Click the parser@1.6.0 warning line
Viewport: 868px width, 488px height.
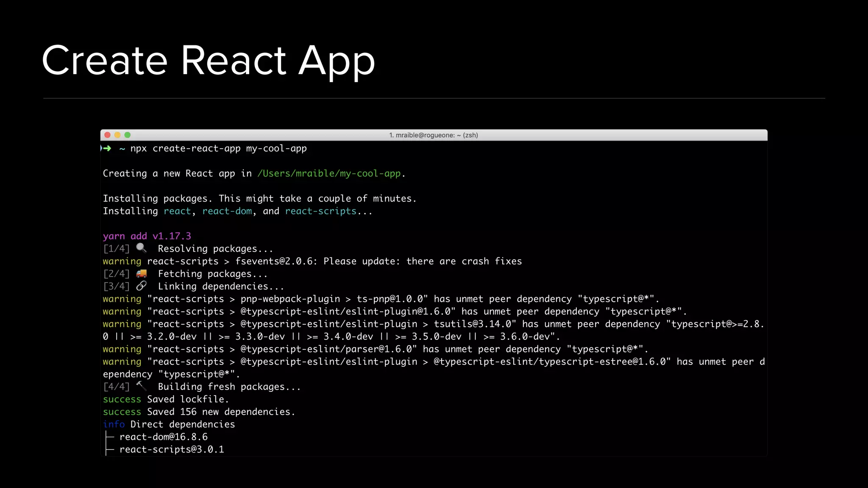click(376, 349)
